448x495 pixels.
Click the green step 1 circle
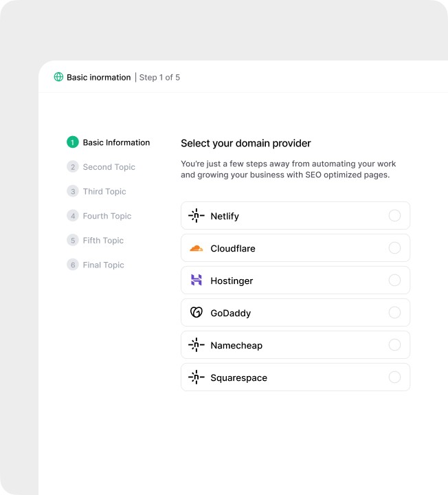click(73, 142)
